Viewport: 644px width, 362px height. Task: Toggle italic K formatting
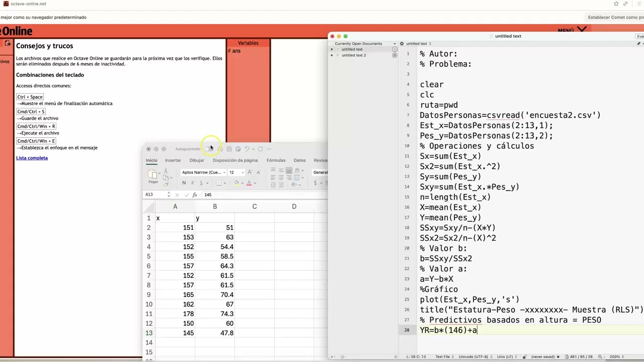192,183
